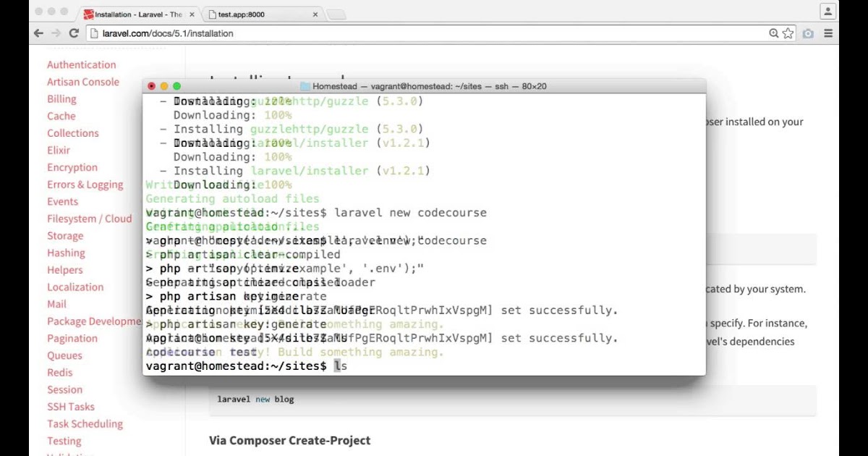This screenshot has height=456, width=868.
Task: Click the camera extension icon in Chrome's toolbar
Action: (808, 33)
